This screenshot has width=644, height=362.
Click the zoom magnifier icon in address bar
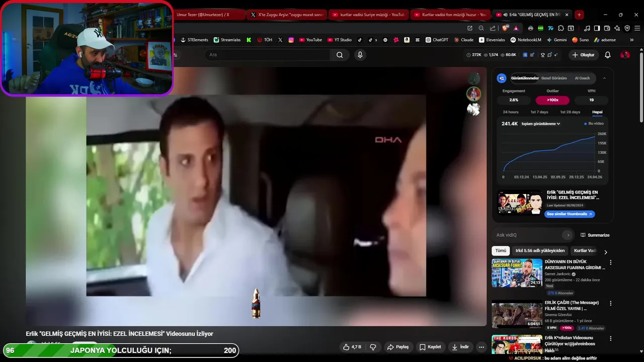click(x=481, y=28)
